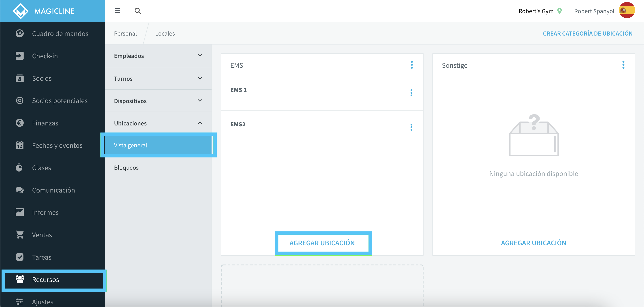Click 'Ninguna ubicación disponible' message

[x=534, y=173]
